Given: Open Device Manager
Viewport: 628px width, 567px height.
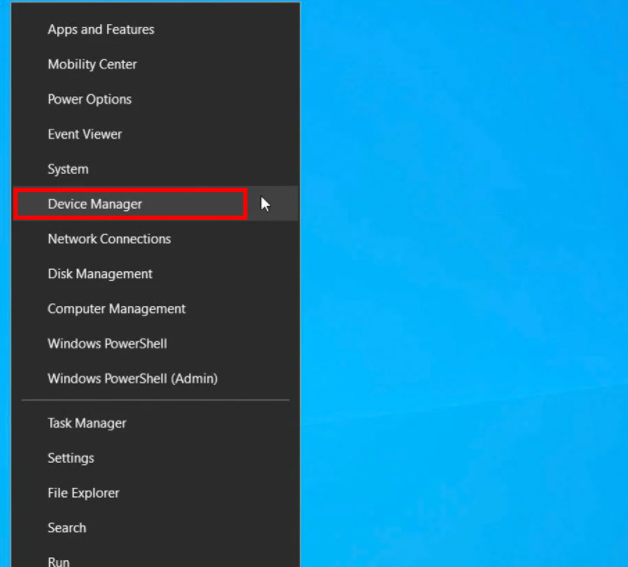Looking at the screenshot, I should (x=95, y=204).
